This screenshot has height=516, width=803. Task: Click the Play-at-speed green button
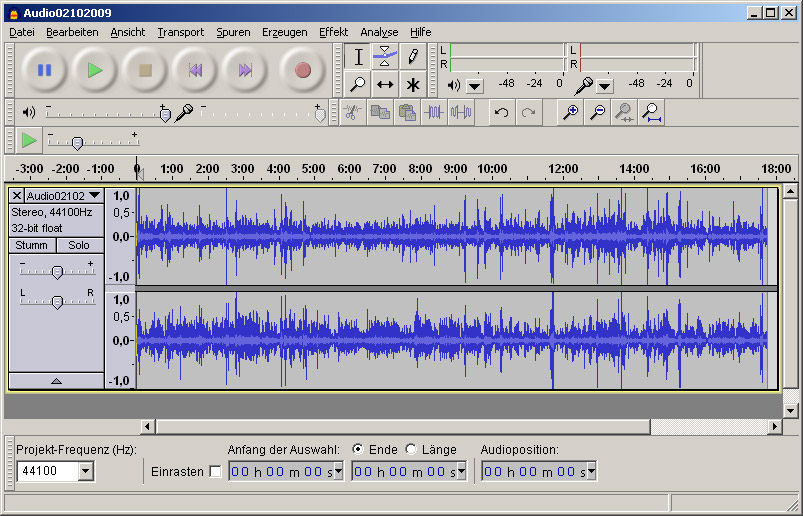click(x=29, y=140)
